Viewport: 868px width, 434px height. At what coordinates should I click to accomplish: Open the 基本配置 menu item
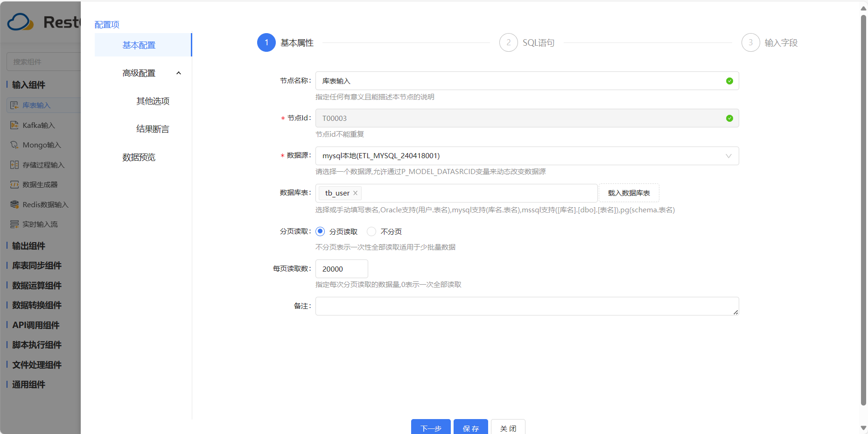(143, 45)
